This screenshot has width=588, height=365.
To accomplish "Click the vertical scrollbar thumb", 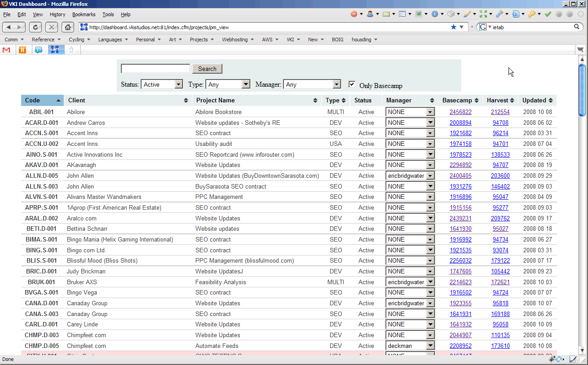I will click(x=582, y=90).
